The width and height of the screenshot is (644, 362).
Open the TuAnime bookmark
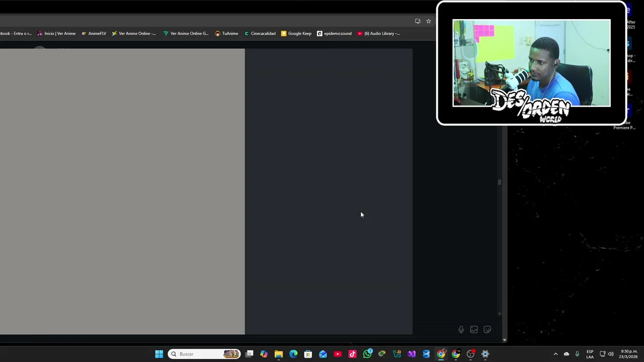226,34
